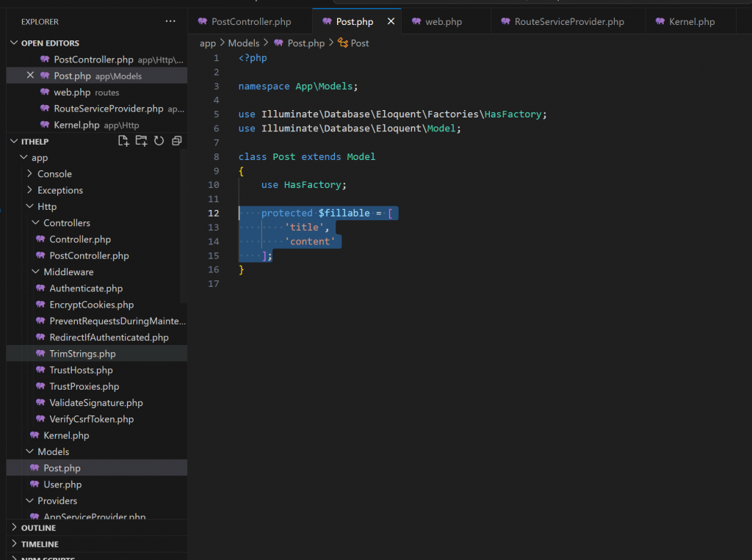Open web.php routes in Open Editors
752x560 pixels.
point(97,92)
